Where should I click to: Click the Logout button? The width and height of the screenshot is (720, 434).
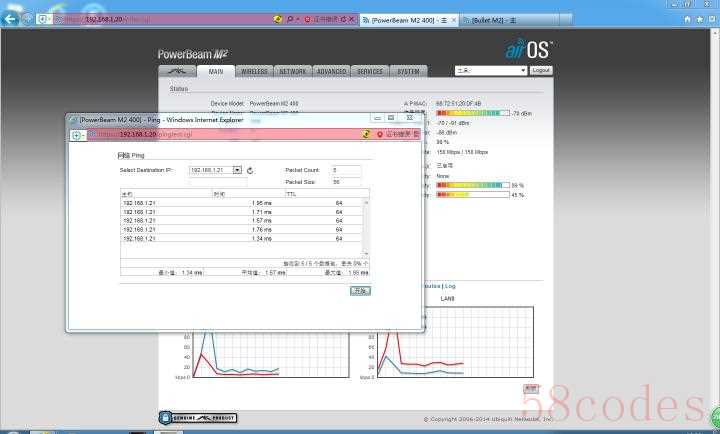coord(541,70)
